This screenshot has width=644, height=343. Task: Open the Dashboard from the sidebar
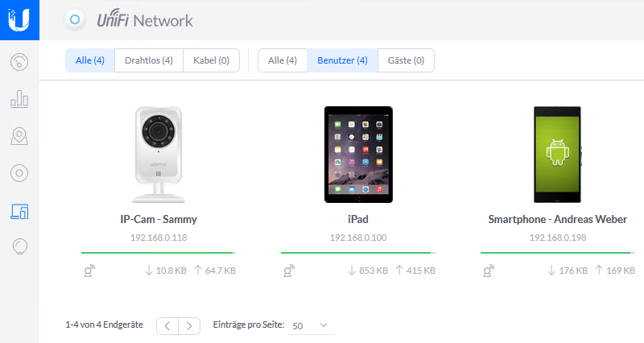(19, 61)
